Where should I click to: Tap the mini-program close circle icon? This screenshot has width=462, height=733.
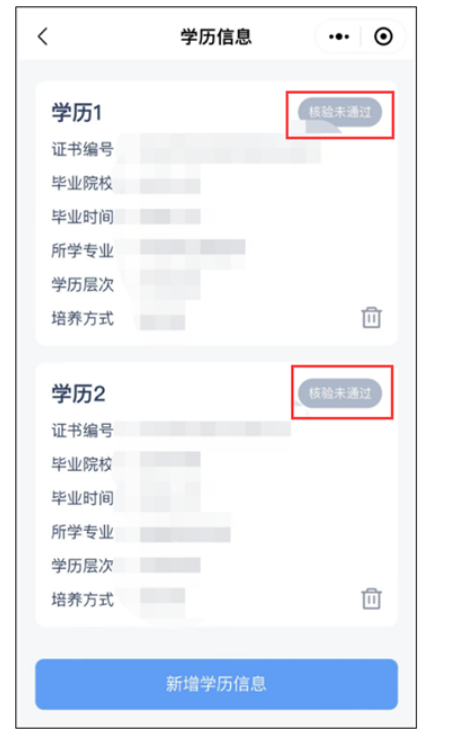(x=383, y=36)
